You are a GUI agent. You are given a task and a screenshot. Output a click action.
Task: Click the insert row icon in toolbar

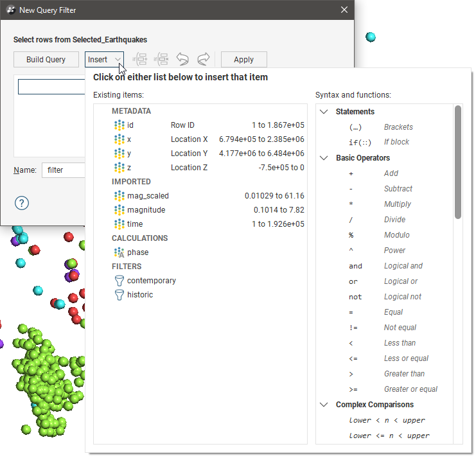coord(140,60)
